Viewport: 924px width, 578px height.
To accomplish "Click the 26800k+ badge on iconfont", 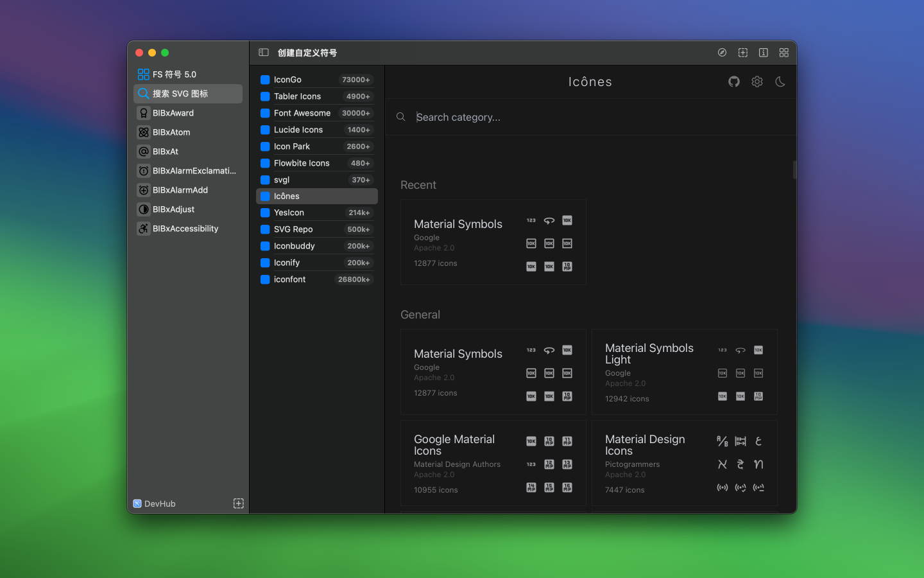I will point(354,279).
